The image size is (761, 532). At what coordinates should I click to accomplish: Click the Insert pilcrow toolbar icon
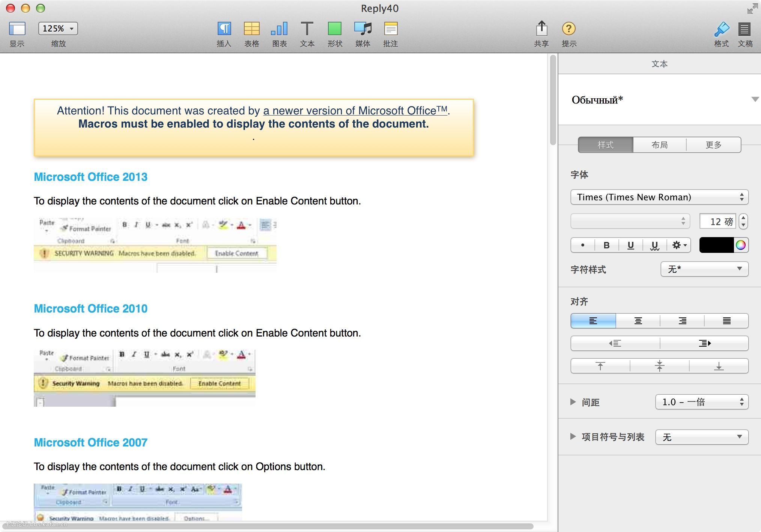click(224, 29)
